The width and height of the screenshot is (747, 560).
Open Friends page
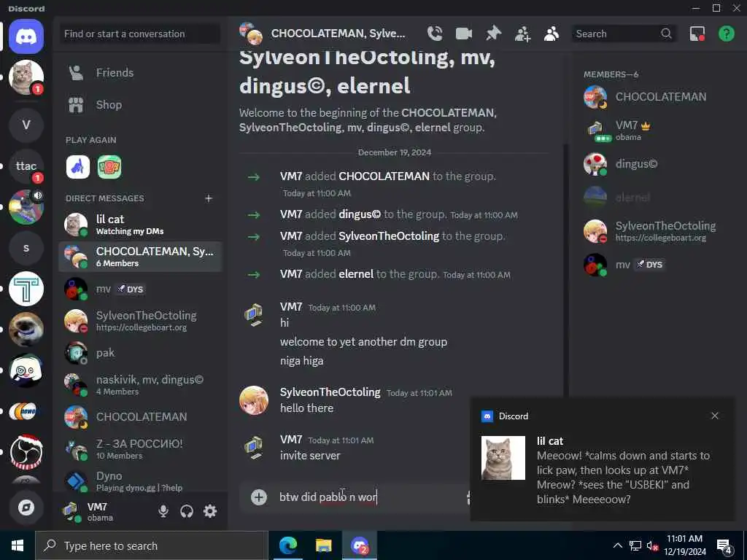point(140,73)
